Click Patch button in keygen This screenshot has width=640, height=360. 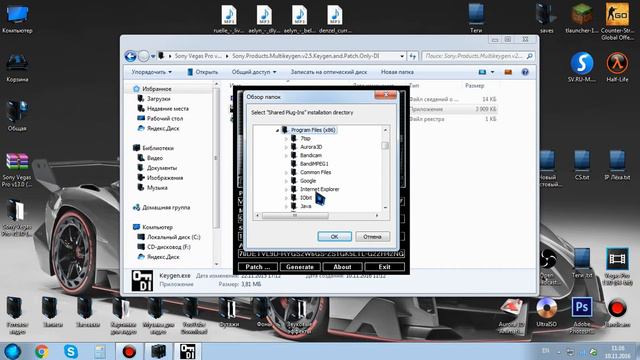258,267
